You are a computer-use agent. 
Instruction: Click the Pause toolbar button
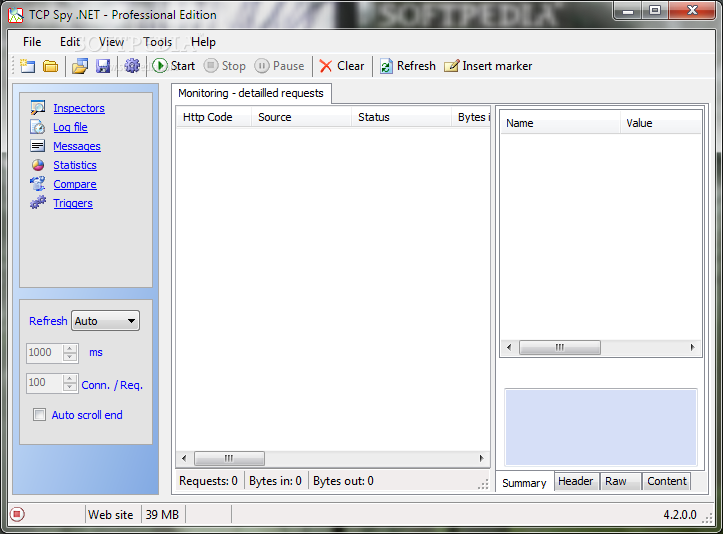[279, 66]
